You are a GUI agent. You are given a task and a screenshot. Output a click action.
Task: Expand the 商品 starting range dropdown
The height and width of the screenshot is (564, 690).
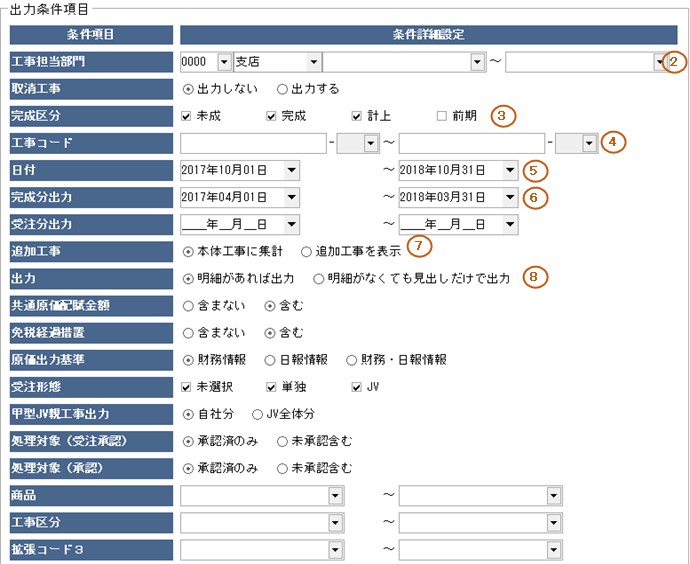pos(335,495)
